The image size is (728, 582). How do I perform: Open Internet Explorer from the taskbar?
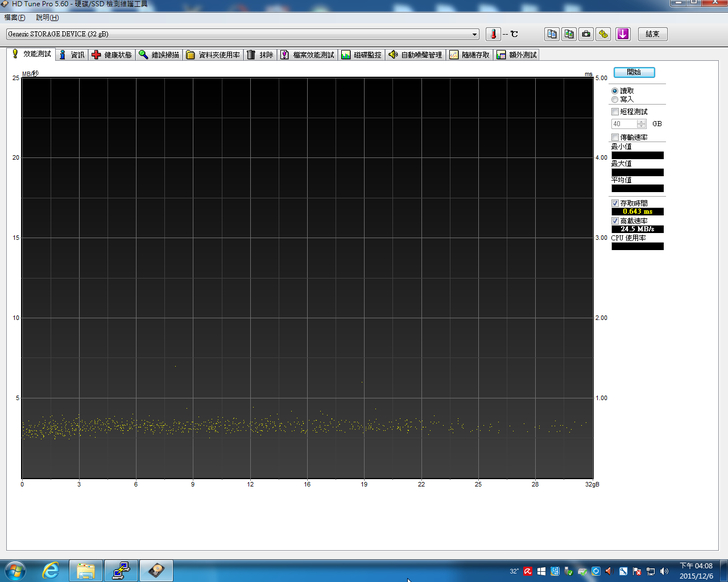[x=50, y=570]
